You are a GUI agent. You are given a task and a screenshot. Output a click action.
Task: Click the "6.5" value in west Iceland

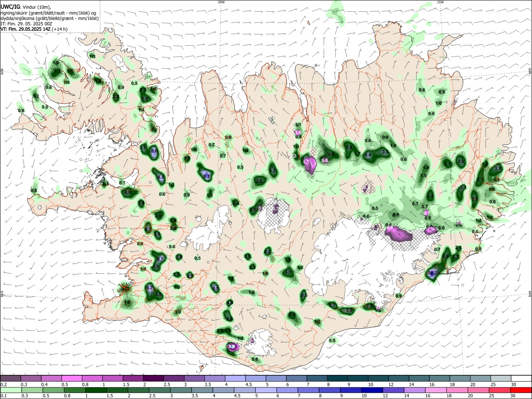coord(160,177)
